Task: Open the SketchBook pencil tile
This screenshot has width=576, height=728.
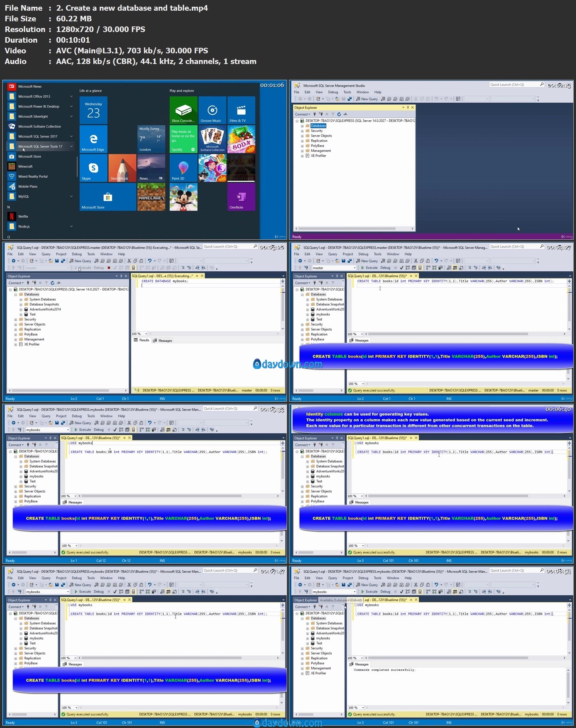Action: click(122, 168)
